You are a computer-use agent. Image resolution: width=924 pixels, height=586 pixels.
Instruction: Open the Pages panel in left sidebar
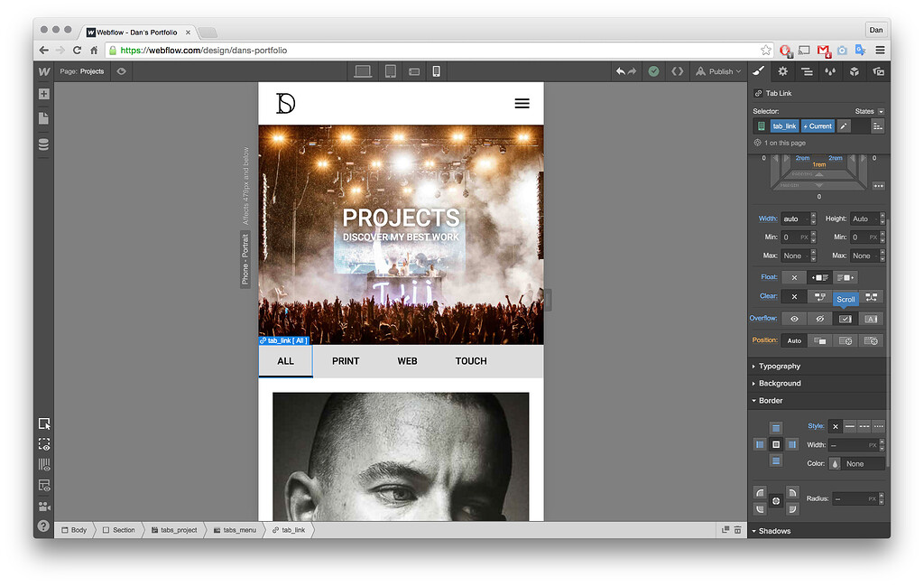(42, 117)
